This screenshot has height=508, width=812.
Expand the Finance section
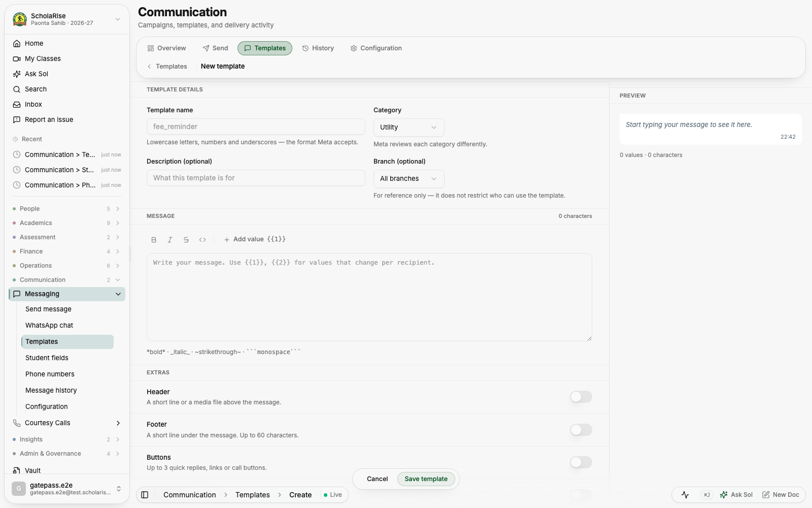(x=66, y=251)
